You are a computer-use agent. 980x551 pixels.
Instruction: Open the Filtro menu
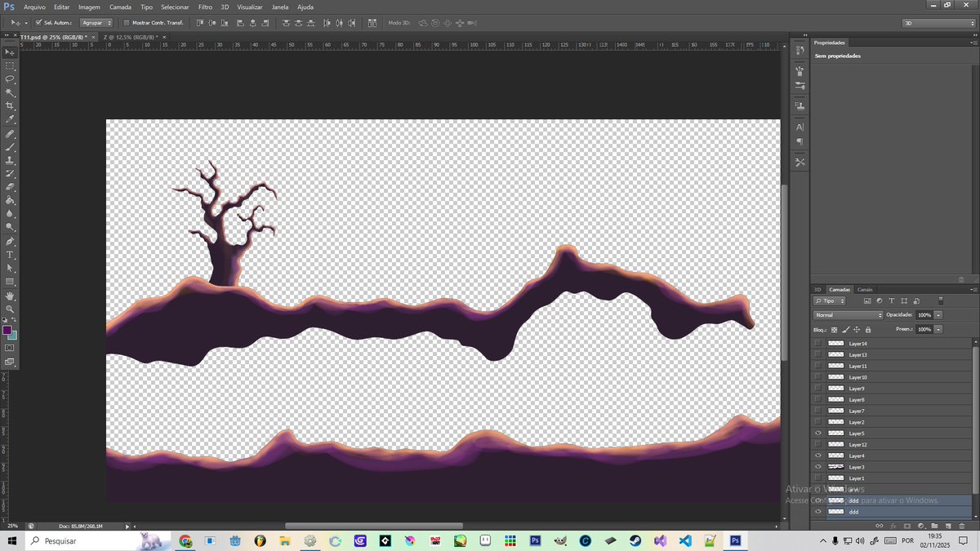point(206,7)
